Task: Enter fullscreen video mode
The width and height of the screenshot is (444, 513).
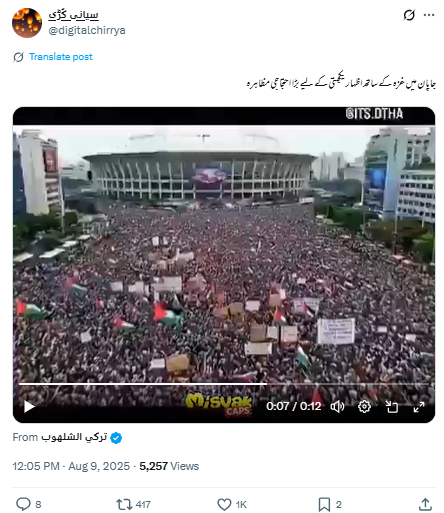Action: 419,407
